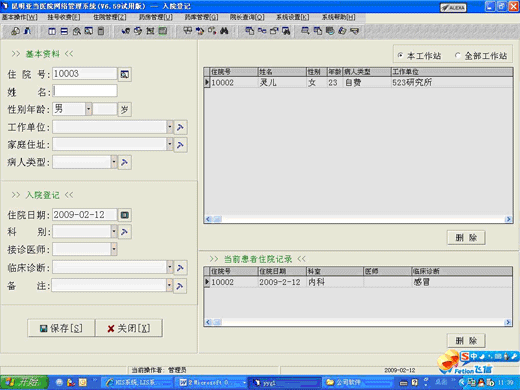Click the 523研究所 cell in patient list
Image resolution: width=520 pixels, height=390 pixels.
(x=451, y=83)
